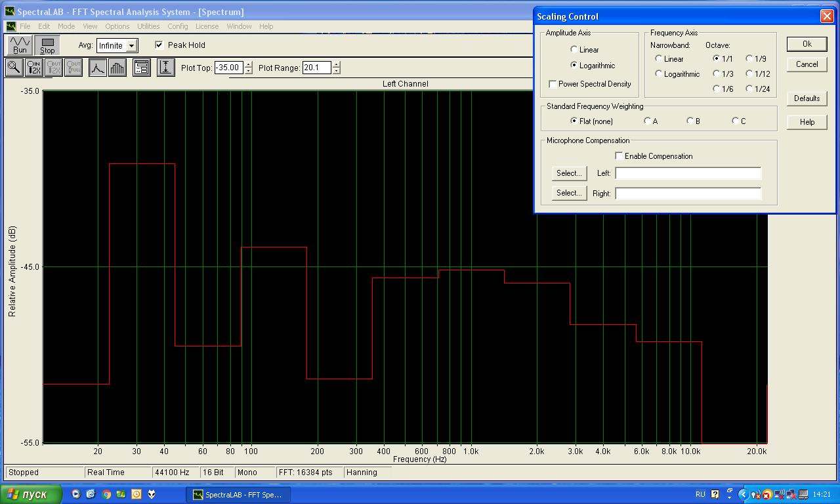Open the Avg Infinite dropdown
Viewport: 840px width, 504px height.
pos(132,46)
